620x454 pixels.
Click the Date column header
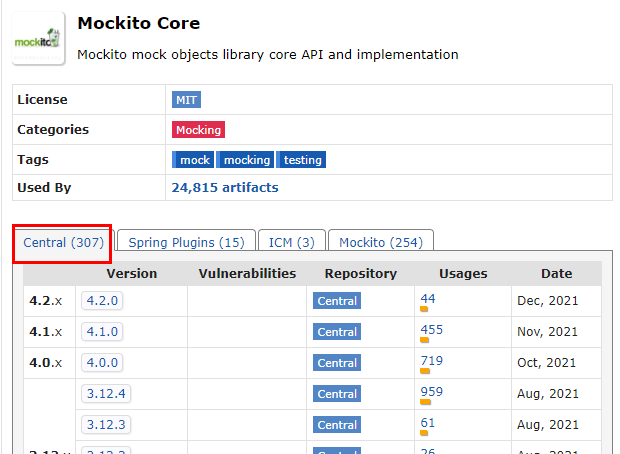pos(556,274)
